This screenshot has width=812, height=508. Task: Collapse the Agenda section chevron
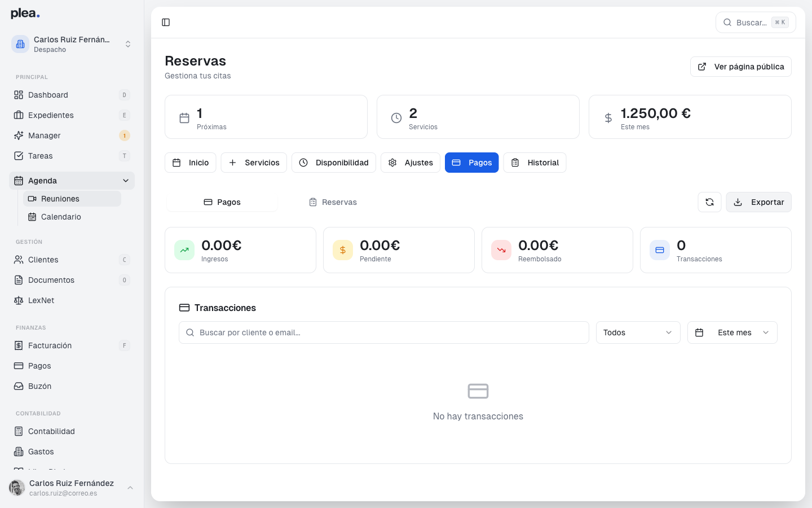126,181
